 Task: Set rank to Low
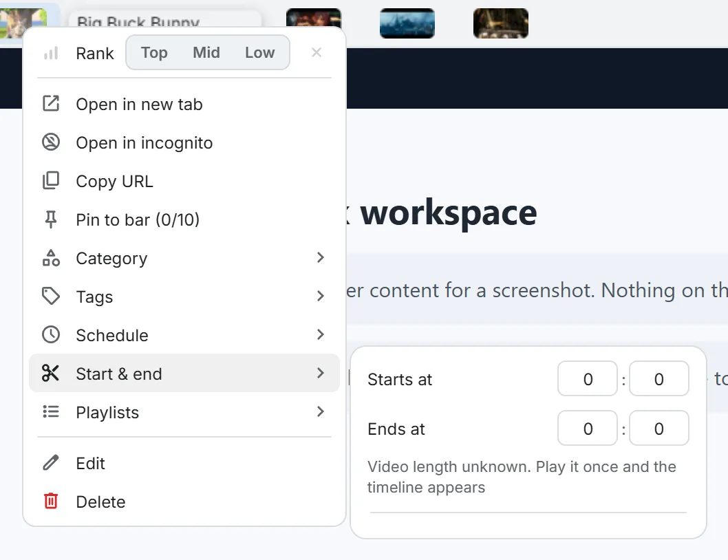pyautogui.click(x=260, y=52)
